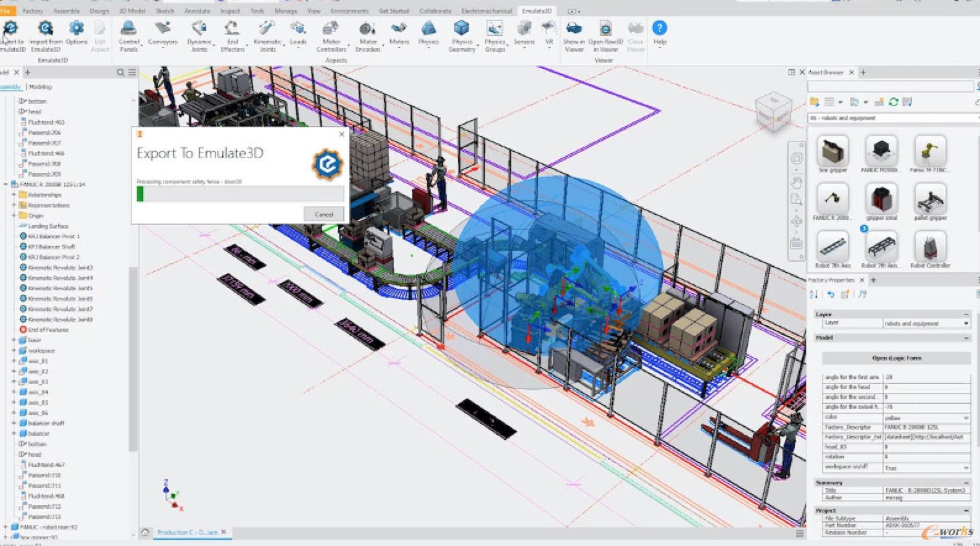
Task: Open the color yellow dropdown
Action: pos(966,418)
